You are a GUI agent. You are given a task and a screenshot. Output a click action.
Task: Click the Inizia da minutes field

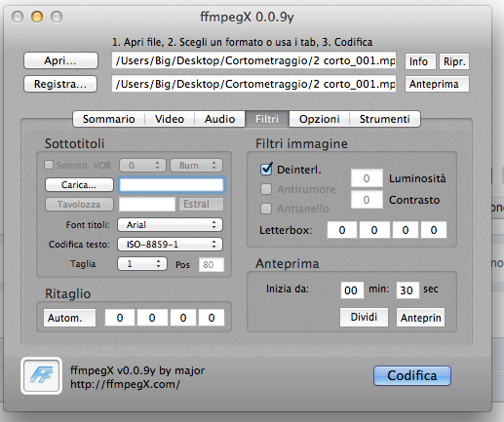tap(352, 290)
